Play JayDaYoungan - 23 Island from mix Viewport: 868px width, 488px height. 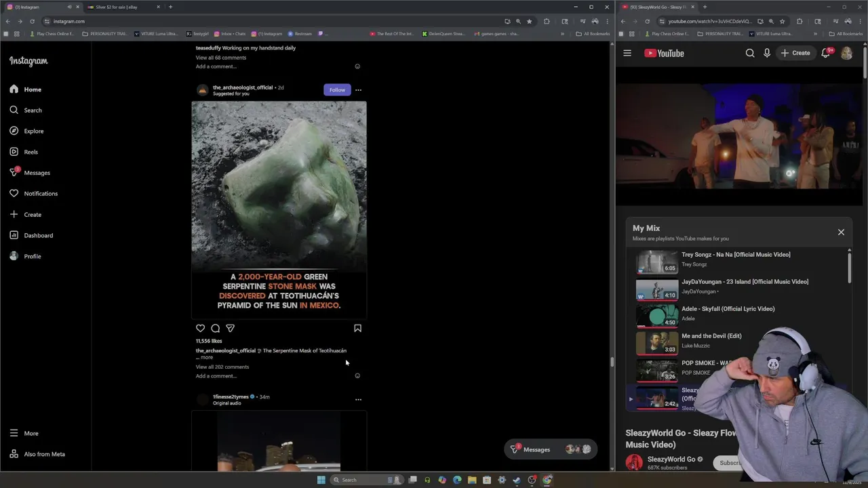(739, 288)
